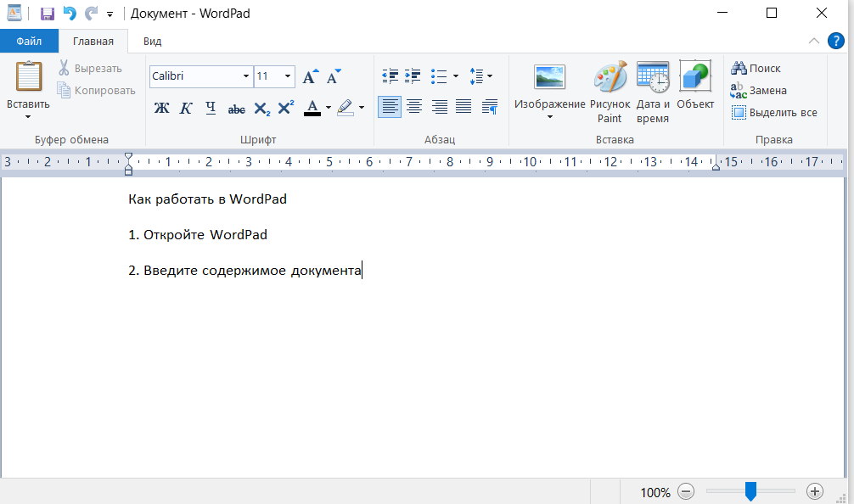Open the Customize Quick Access Toolbar arrow
Viewport: 854px width, 504px height.
(x=110, y=14)
